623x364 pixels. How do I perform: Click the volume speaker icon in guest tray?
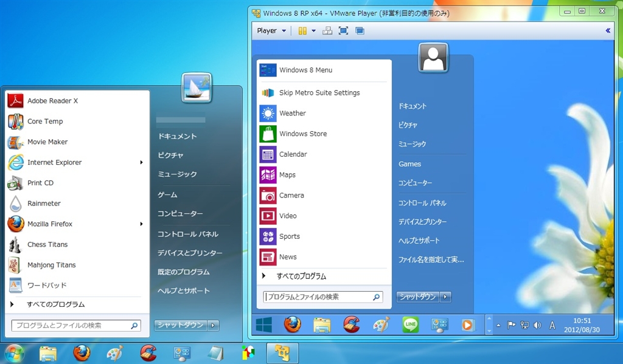click(537, 325)
